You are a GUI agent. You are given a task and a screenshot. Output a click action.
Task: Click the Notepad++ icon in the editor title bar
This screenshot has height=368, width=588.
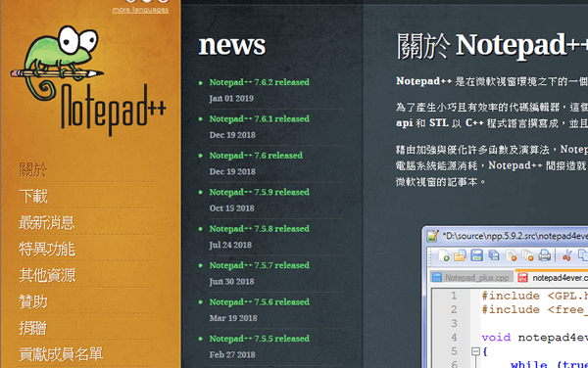coord(433,236)
